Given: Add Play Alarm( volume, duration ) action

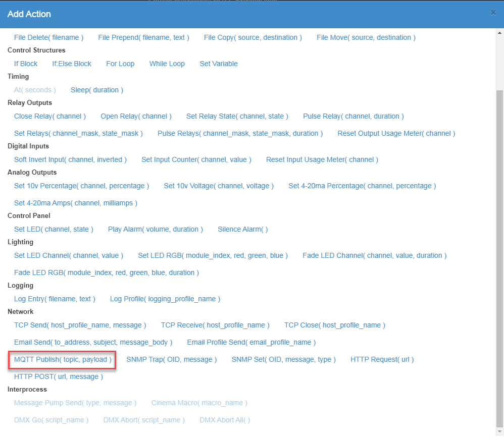Looking at the screenshot, I should [155, 229].
